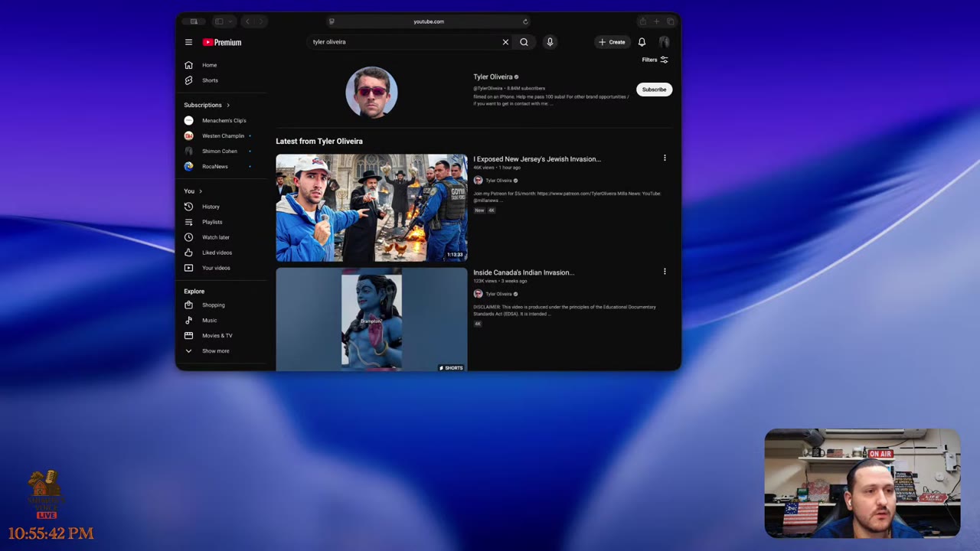Click Tyler Oliveira's channel avatar

coord(371,92)
